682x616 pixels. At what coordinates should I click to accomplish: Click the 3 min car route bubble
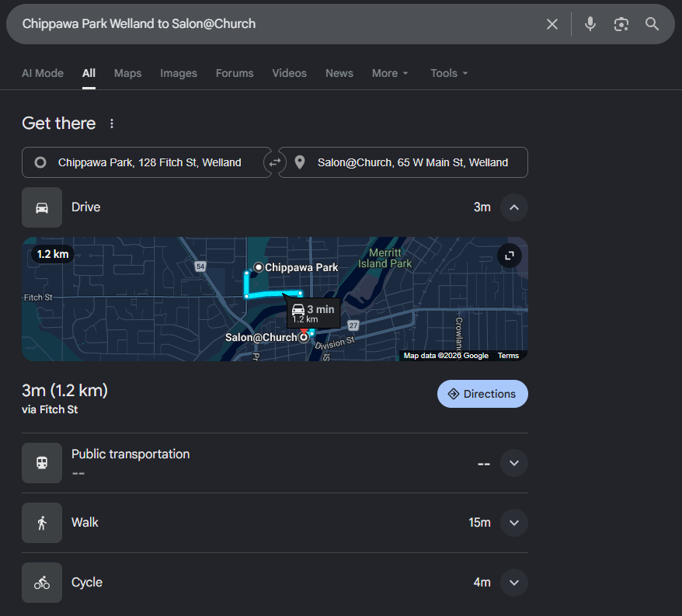[x=313, y=313]
